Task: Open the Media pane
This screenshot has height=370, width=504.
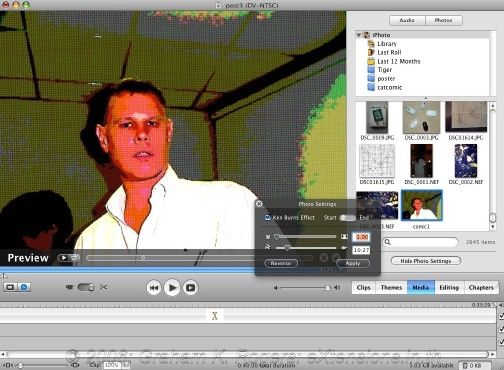Action: [x=421, y=287]
